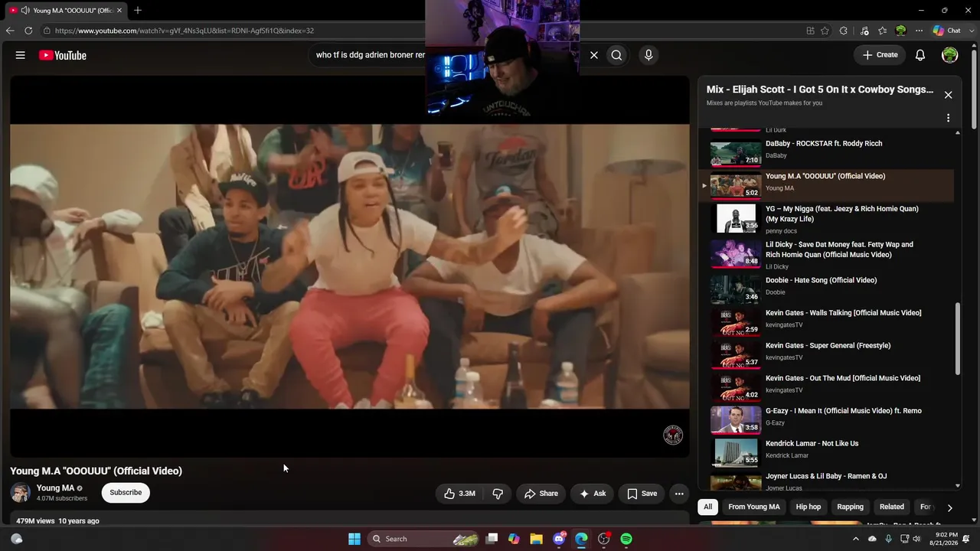Ask about this video
This screenshot has height=551, width=980.
point(593,494)
